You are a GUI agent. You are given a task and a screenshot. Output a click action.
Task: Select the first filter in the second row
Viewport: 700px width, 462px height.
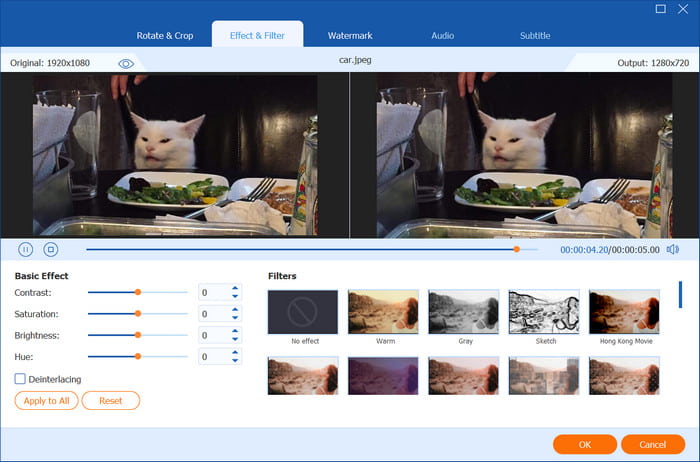click(303, 376)
